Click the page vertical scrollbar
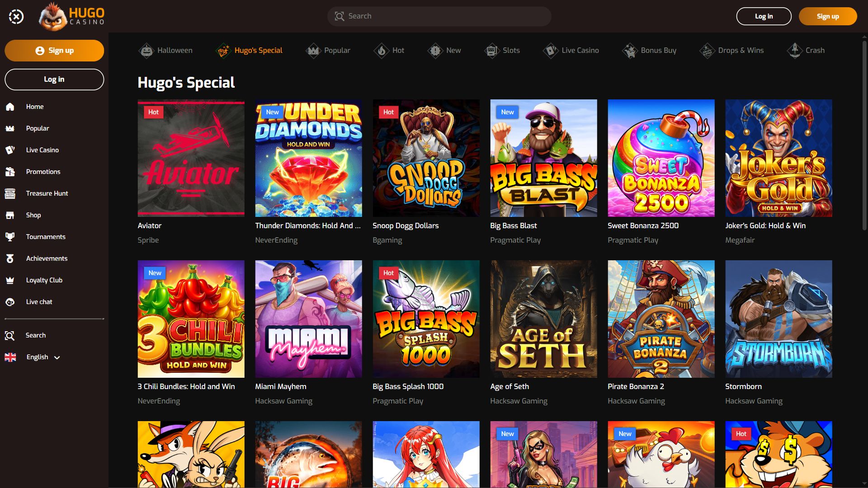The width and height of the screenshot is (868, 488). pyautogui.click(x=864, y=136)
